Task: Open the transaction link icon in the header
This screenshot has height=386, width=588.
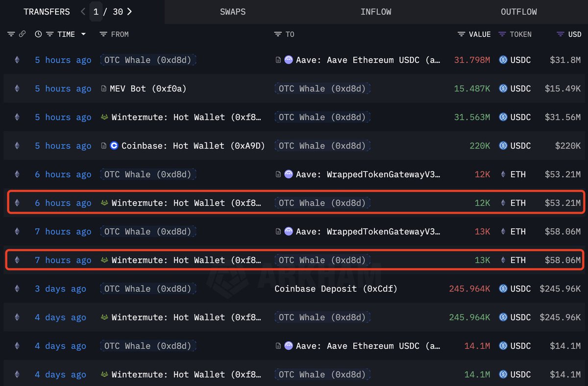Action: point(22,34)
